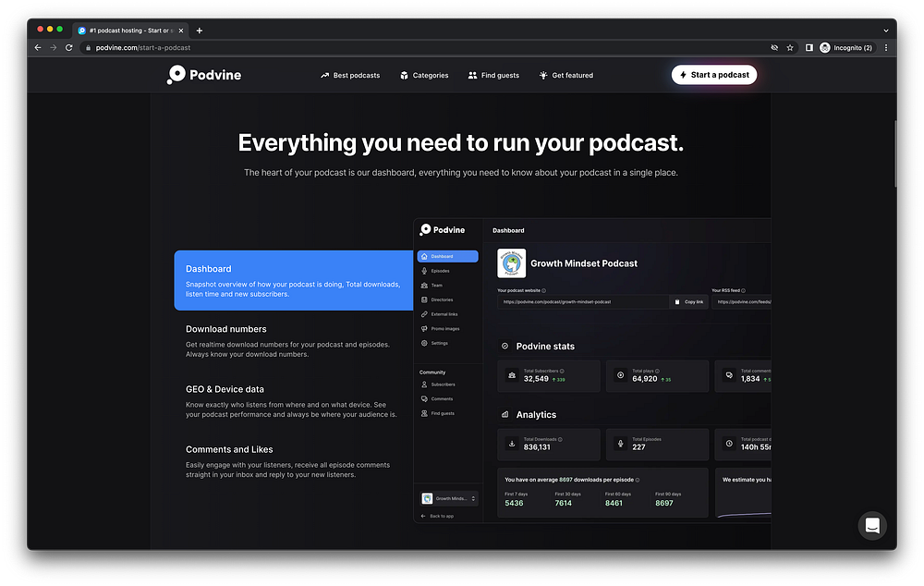Click the Podvine logo in the header
Image resolution: width=924 pixels, height=586 pixels.
(x=204, y=75)
